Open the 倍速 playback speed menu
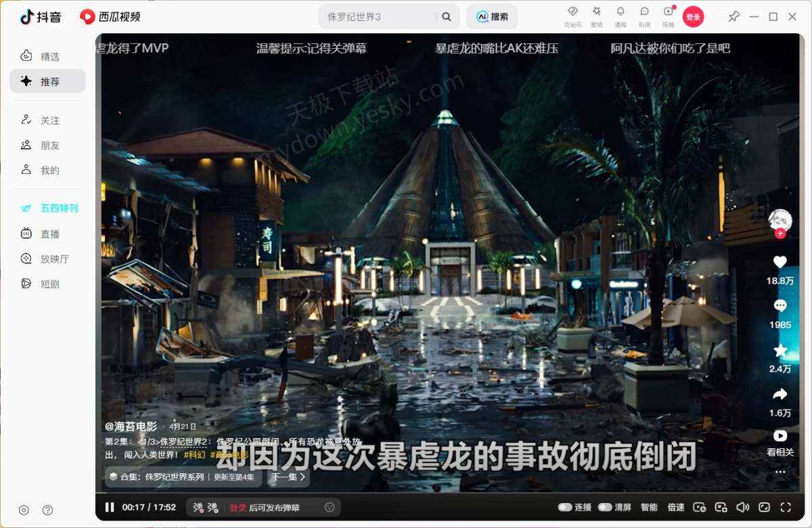Screen dimensions: 812x528 click(675, 507)
